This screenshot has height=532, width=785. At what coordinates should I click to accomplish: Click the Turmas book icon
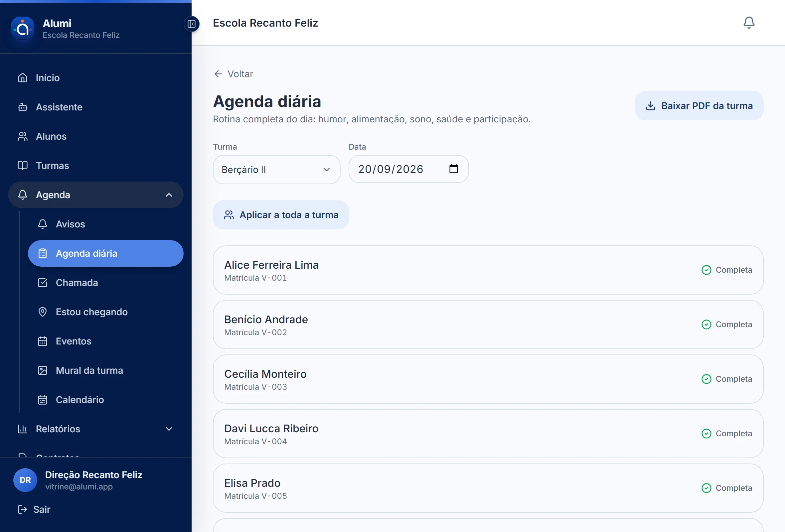point(23,165)
